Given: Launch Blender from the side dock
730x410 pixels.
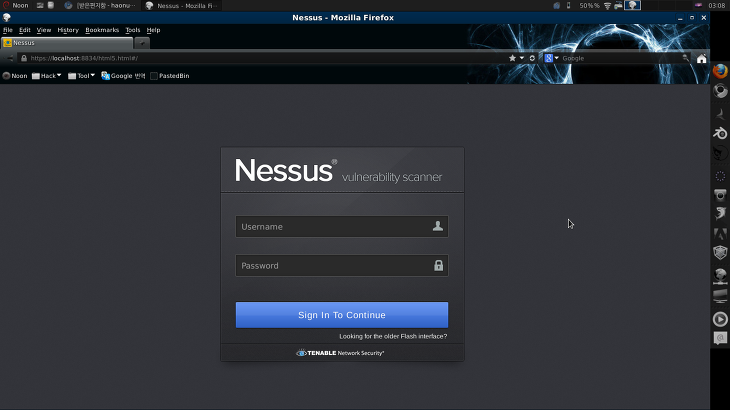Looking at the screenshot, I should click(720, 134).
